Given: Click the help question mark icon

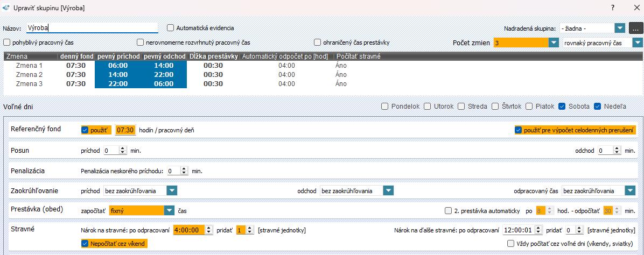Looking at the screenshot, I should (x=612, y=8).
